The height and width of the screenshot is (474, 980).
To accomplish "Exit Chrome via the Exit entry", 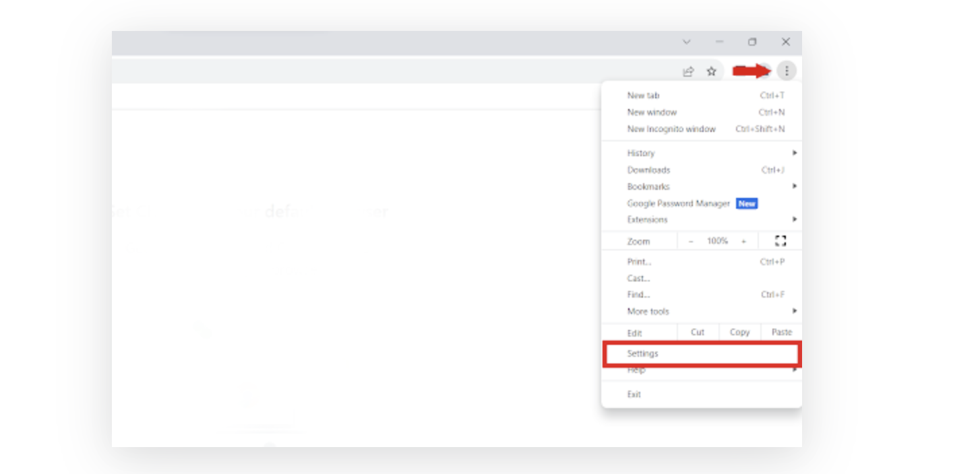I will (x=634, y=394).
